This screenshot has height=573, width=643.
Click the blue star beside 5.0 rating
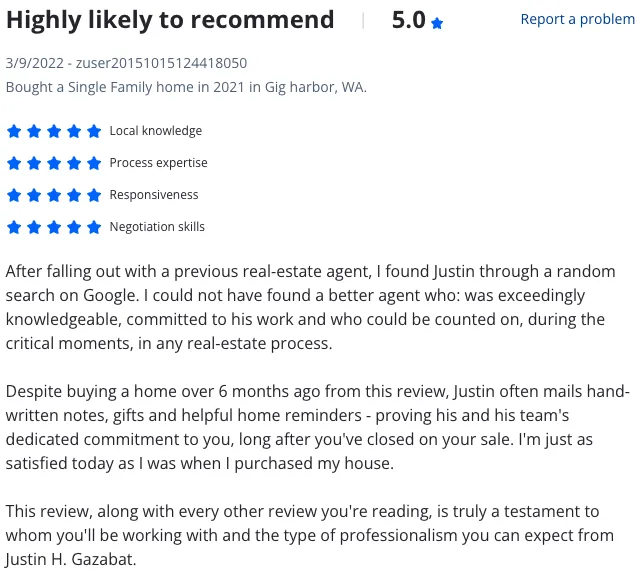pyautogui.click(x=437, y=23)
